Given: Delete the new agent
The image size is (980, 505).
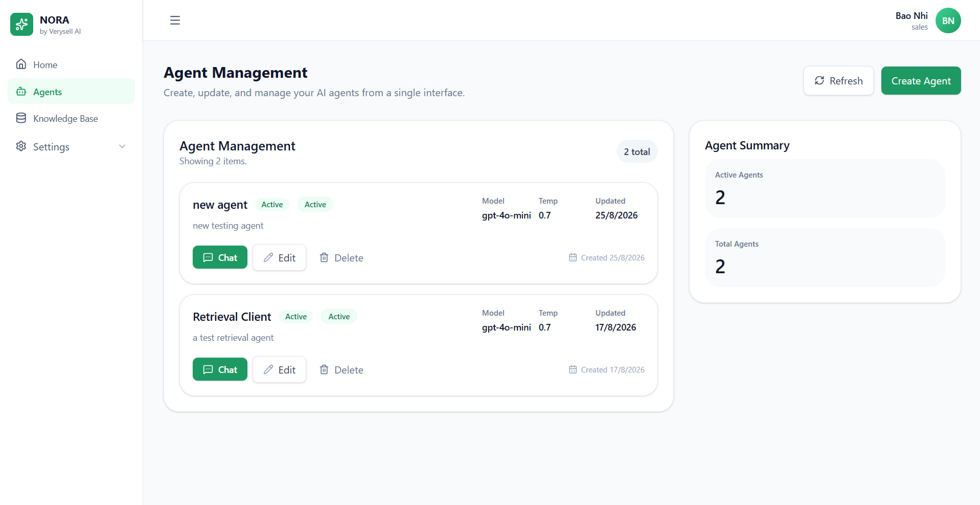Looking at the screenshot, I should [341, 257].
